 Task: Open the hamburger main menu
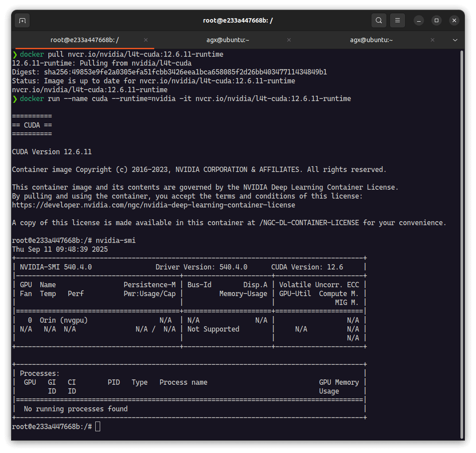[398, 20]
